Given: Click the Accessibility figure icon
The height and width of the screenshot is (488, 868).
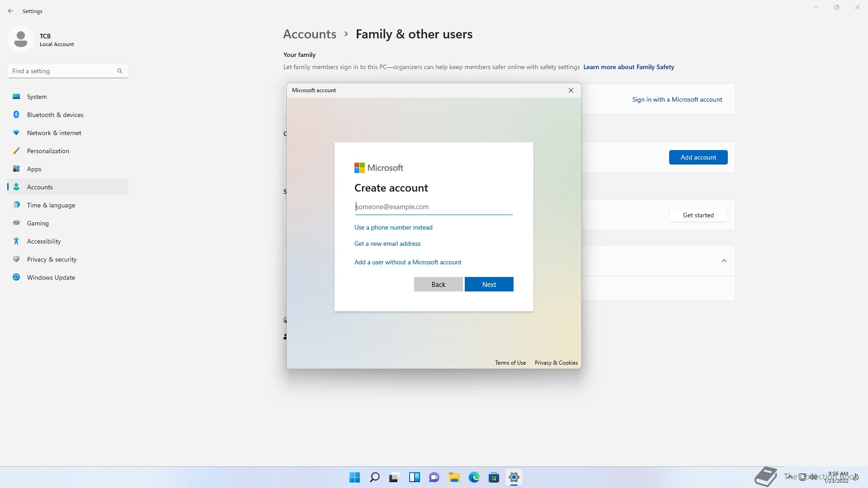Looking at the screenshot, I should tap(16, 241).
